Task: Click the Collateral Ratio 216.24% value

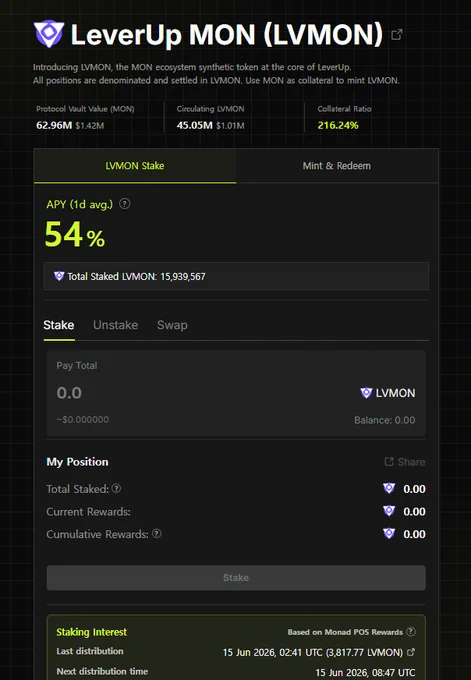Action: click(x=338, y=125)
